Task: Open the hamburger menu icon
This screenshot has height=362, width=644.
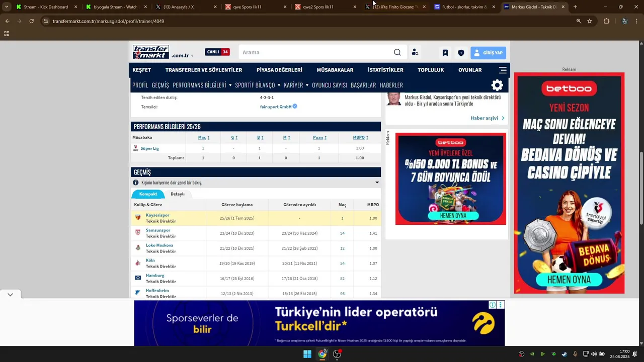Action: click(503, 70)
